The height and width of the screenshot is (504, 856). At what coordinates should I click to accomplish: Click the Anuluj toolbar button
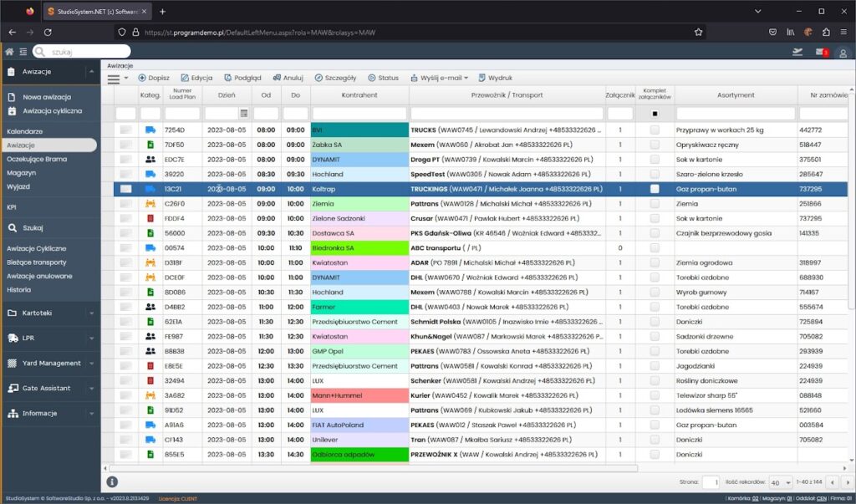click(288, 78)
